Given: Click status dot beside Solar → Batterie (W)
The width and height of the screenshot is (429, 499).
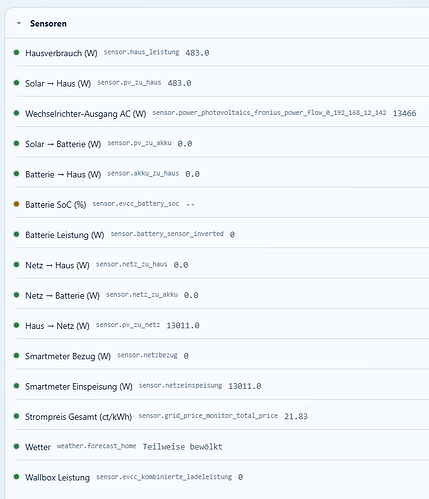Looking at the screenshot, I should pyautogui.click(x=16, y=143).
